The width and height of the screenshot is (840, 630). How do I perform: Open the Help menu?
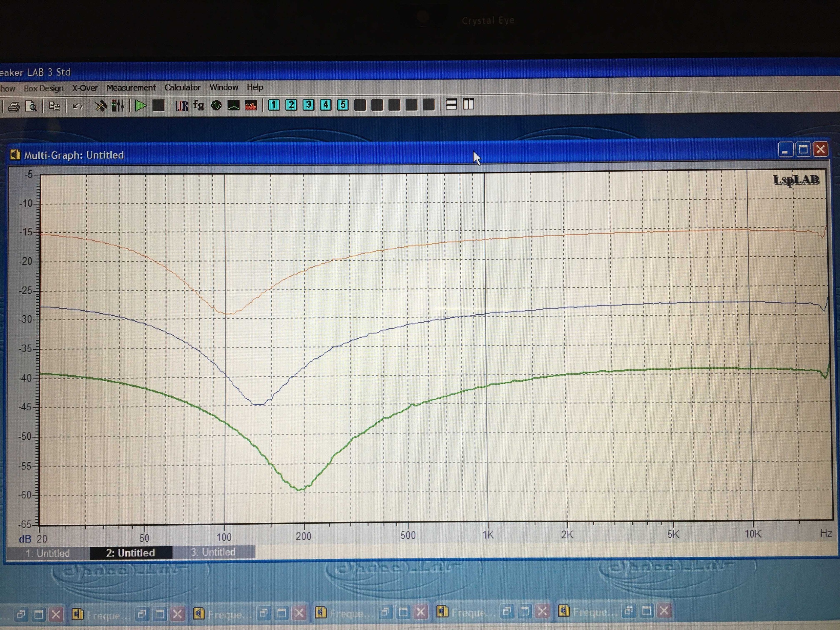(x=255, y=87)
